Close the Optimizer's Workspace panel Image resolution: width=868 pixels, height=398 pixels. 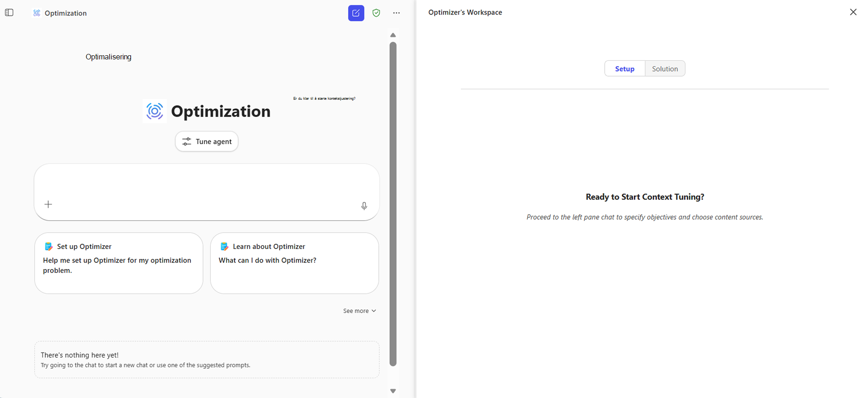853,12
